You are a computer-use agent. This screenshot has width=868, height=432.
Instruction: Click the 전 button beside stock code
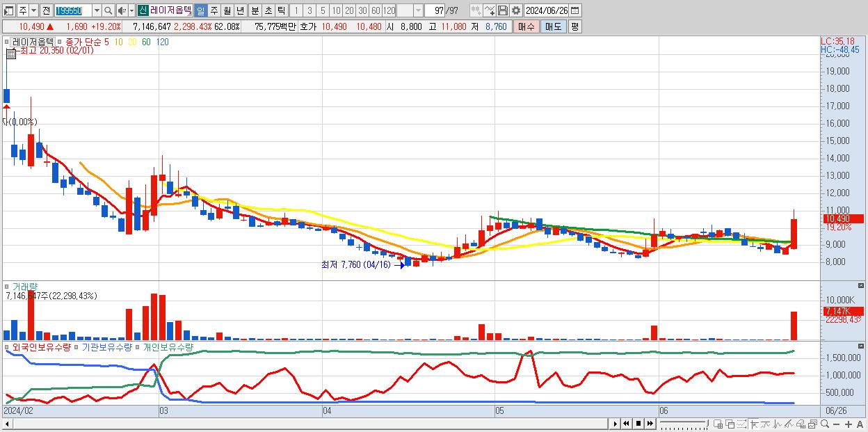coord(45,10)
